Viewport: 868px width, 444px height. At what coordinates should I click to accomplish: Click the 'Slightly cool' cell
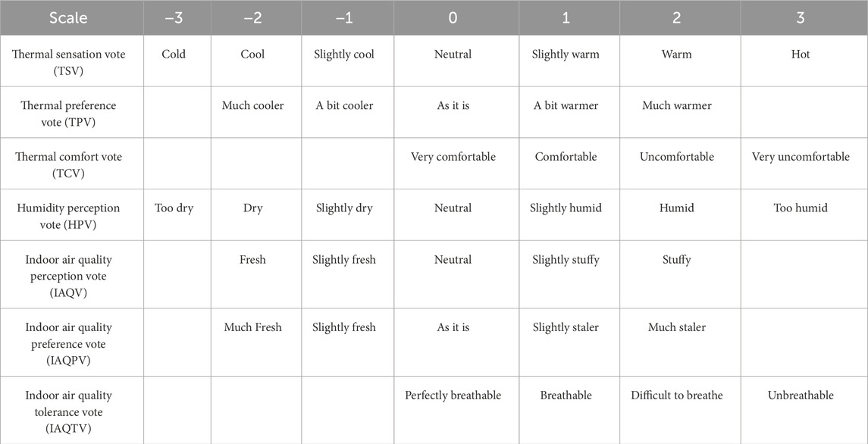(x=344, y=55)
